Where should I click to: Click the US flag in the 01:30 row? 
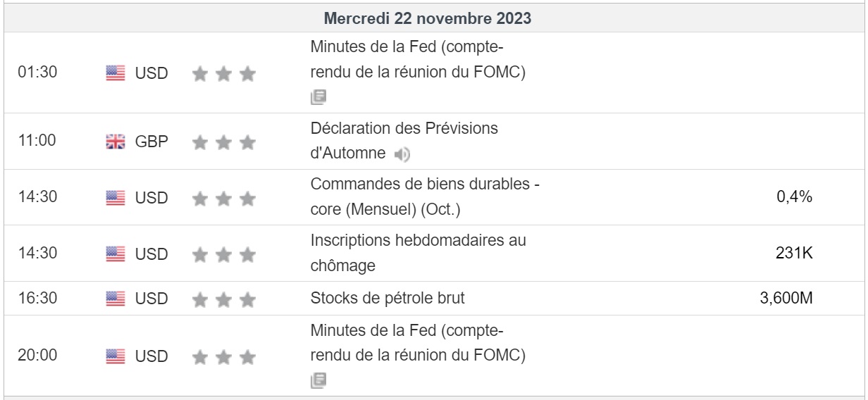[x=113, y=73]
